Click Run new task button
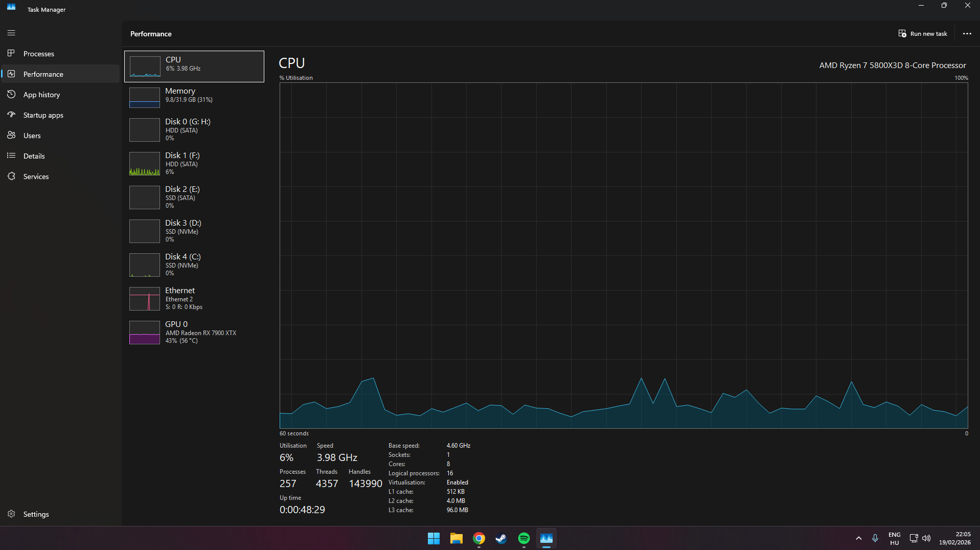Viewport: 980px width, 550px height. [x=923, y=34]
